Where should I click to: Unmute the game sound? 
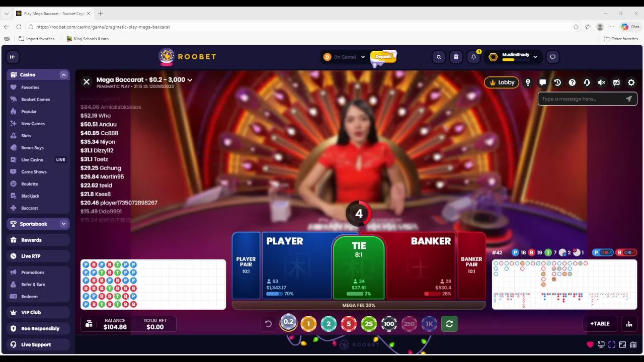point(602,82)
